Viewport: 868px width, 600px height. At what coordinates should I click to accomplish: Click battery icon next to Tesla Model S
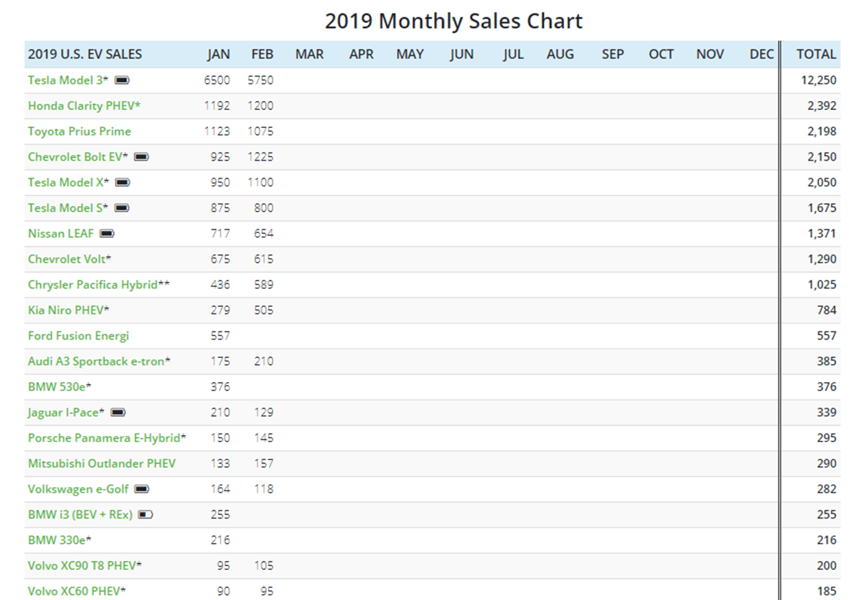[x=122, y=208]
